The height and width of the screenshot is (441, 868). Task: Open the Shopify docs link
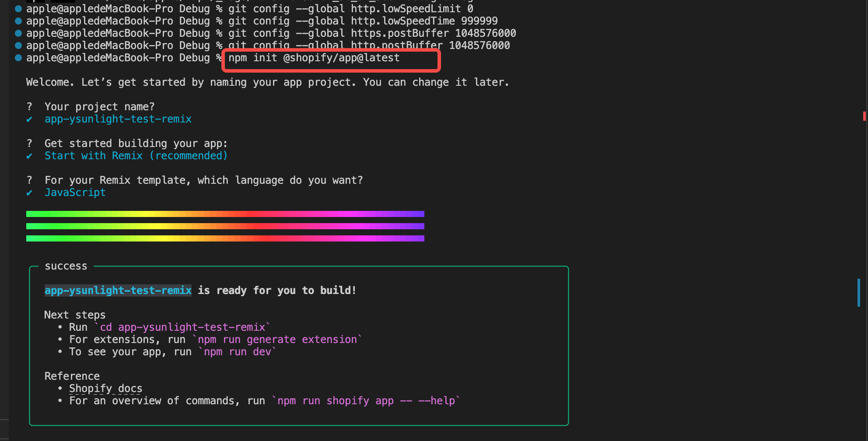(x=105, y=388)
